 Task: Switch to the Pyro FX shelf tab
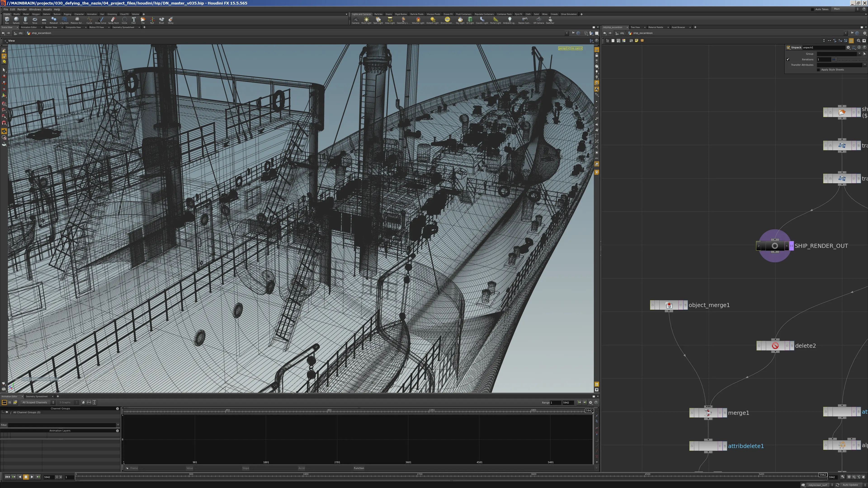tap(519, 14)
